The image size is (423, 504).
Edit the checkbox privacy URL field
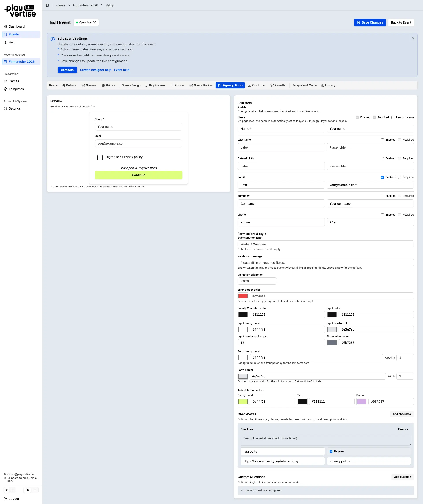coord(282,461)
